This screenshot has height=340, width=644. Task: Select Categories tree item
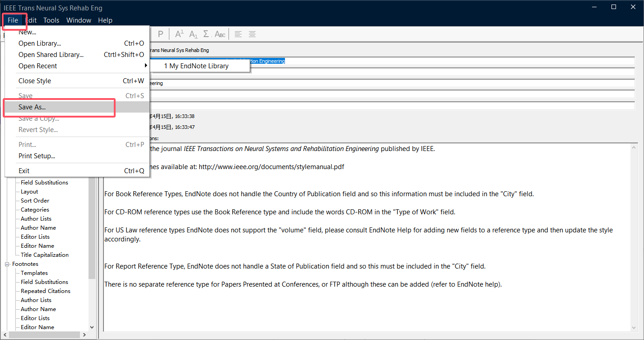click(35, 210)
